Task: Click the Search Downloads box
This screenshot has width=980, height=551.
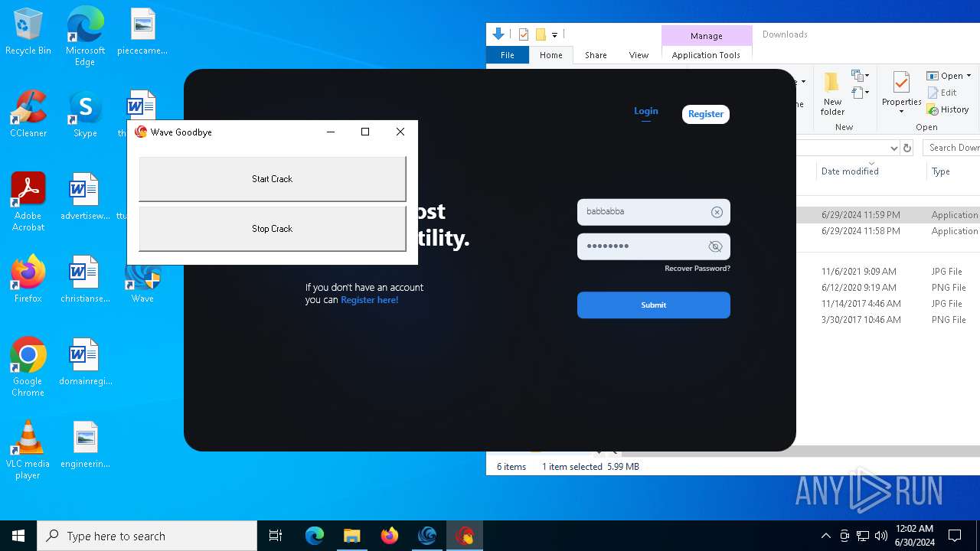Action: (x=952, y=148)
